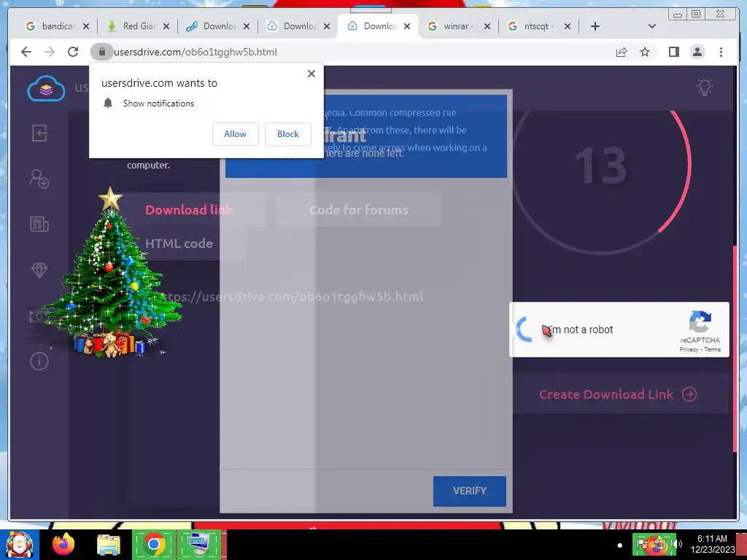Open a new browser tab
Image resolution: width=747 pixels, height=560 pixels.
(595, 26)
